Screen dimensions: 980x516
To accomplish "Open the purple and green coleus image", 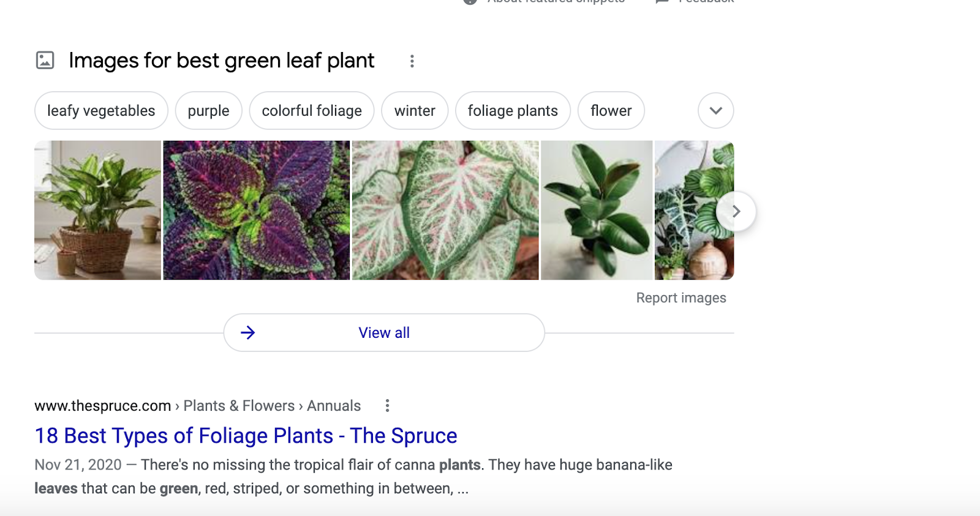I will coord(256,211).
